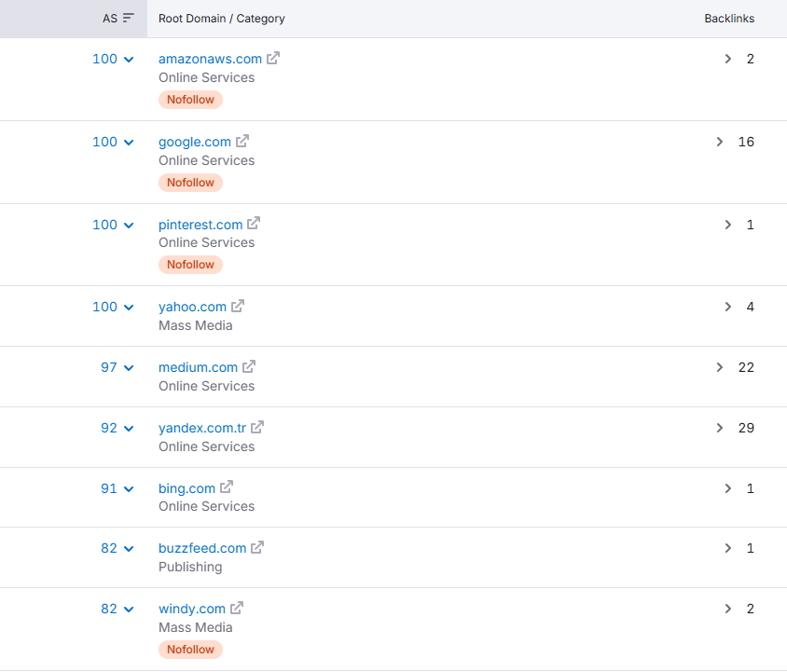
Task: Open the amazonaws.com domain link
Action: tap(211, 59)
